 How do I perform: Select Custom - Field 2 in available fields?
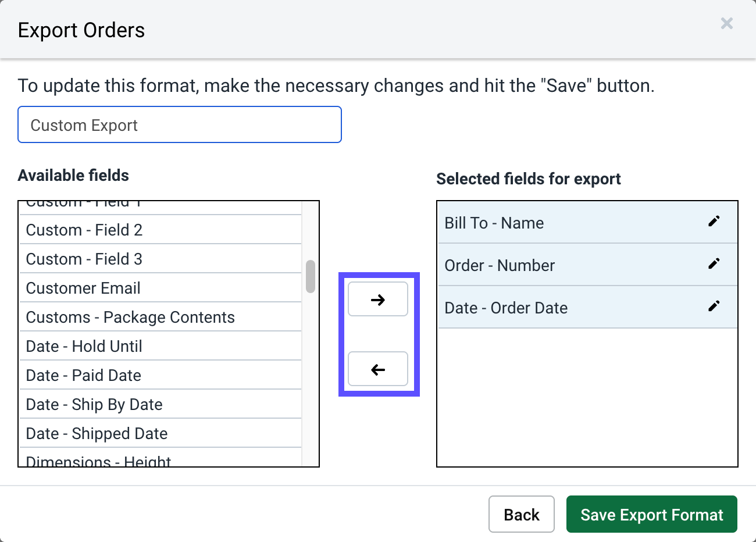click(161, 230)
